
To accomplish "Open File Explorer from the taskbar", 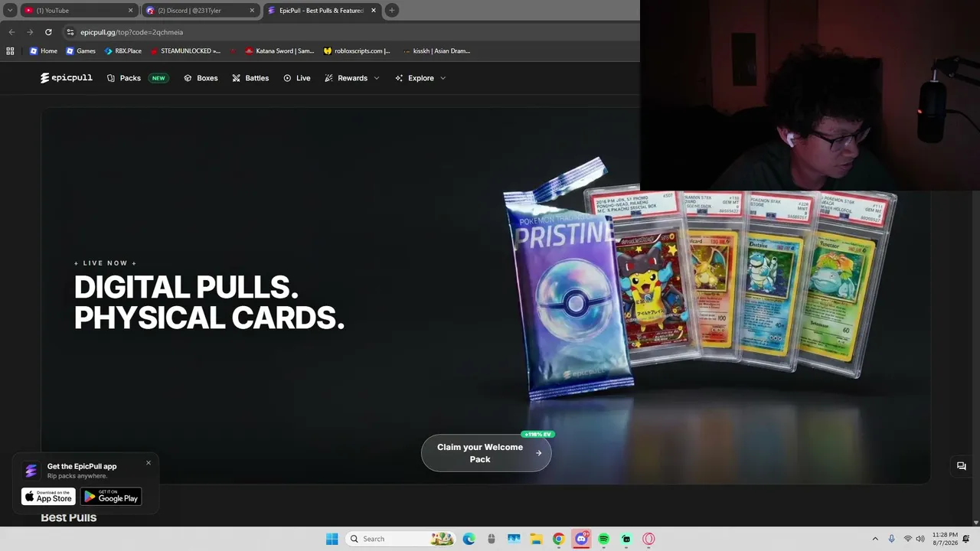I will click(536, 539).
